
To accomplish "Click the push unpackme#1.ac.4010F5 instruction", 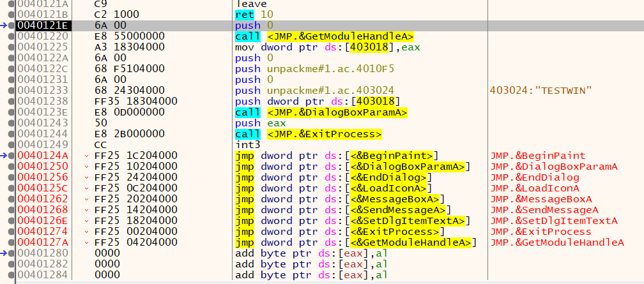I will click(x=314, y=69).
